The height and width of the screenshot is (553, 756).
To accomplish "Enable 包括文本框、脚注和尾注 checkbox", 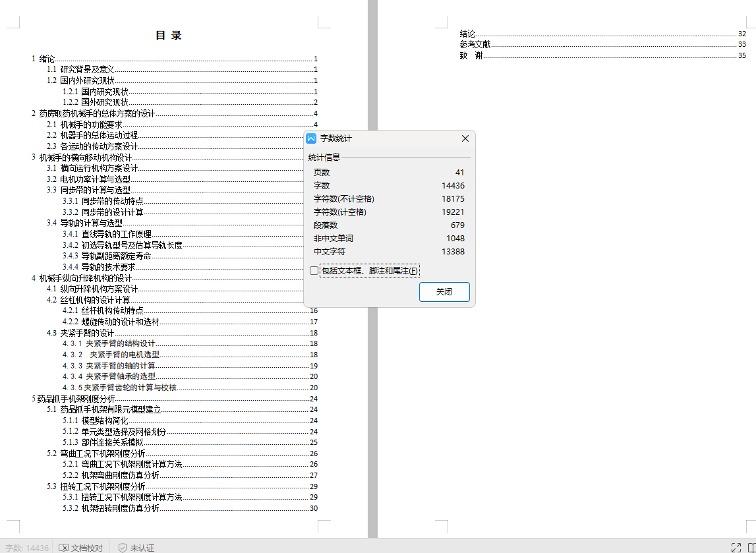I will pos(315,270).
